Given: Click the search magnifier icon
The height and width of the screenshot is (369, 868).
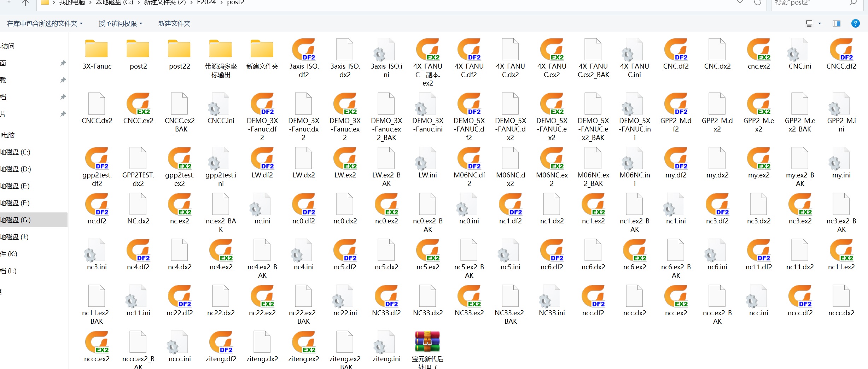Looking at the screenshot, I should tap(853, 2).
